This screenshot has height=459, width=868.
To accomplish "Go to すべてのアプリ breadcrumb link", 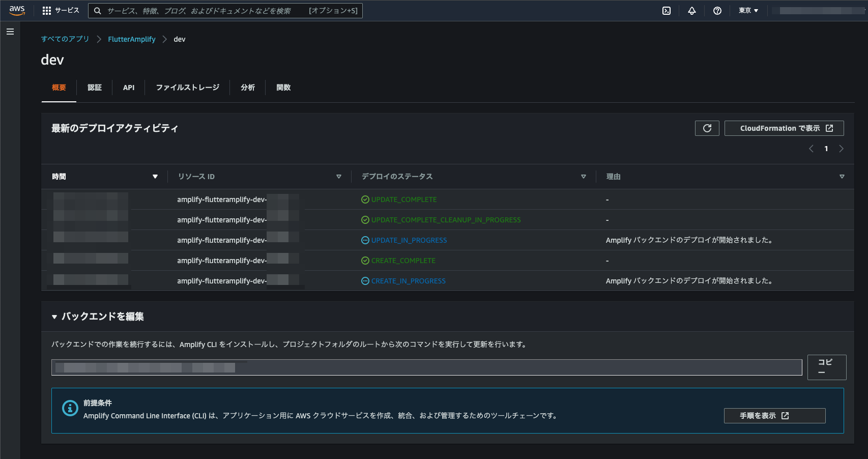I will tap(65, 39).
